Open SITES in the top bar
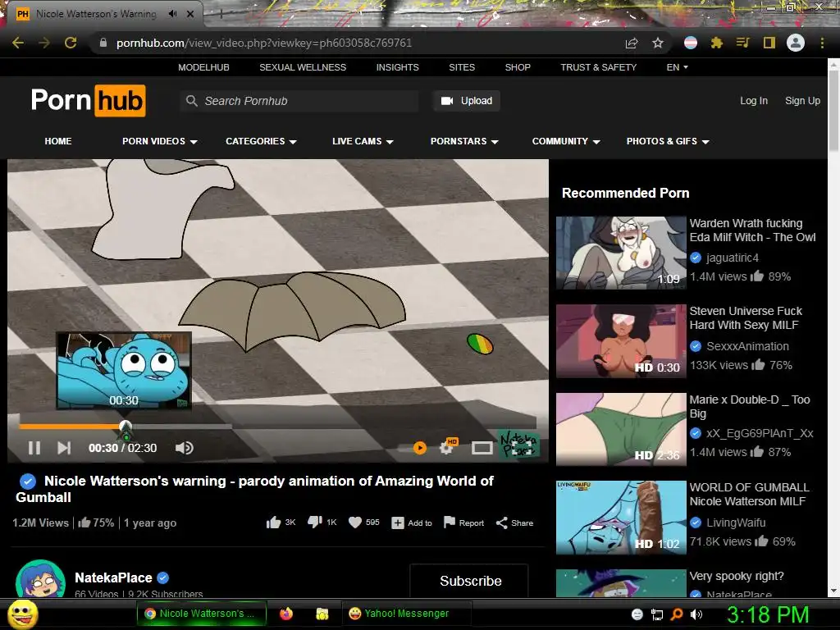The width and height of the screenshot is (840, 630). pos(462,67)
